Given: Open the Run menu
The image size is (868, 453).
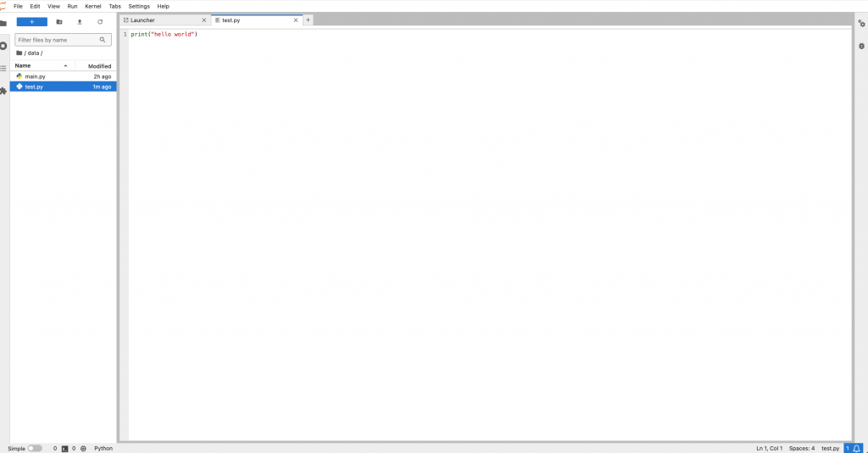Looking at the screenshot, I should (72, 6).
